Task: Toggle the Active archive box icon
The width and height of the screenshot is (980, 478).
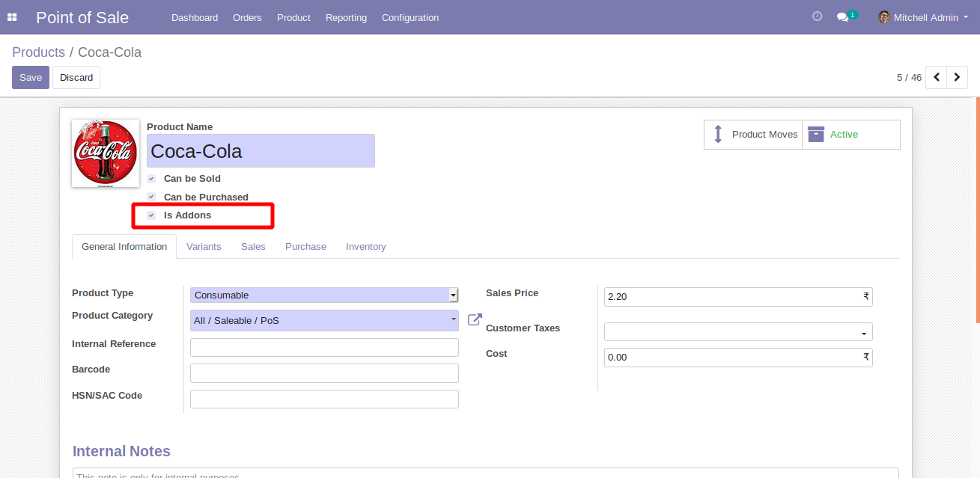Action: pos(815,135)
